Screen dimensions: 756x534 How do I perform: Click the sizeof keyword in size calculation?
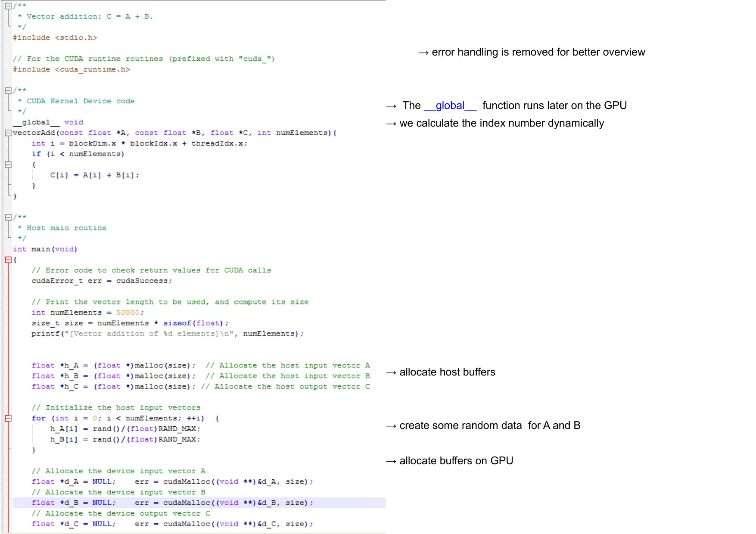[x=177, y=323]
